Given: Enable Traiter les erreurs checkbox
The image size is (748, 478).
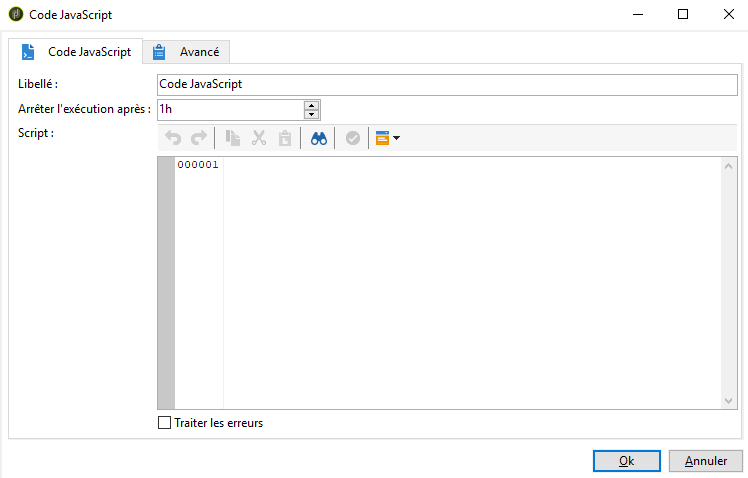Looking at the screenshot, I should tap(164, 423).
